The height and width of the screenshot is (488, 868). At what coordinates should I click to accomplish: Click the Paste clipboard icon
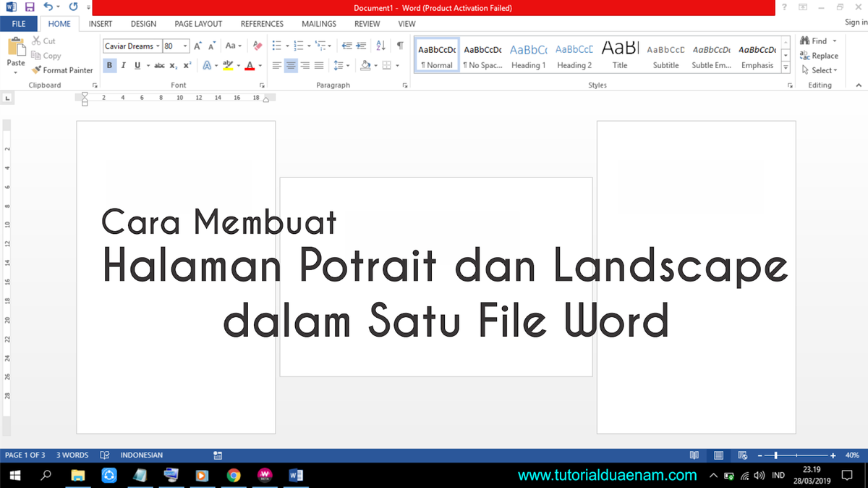(x=16, y=48)
